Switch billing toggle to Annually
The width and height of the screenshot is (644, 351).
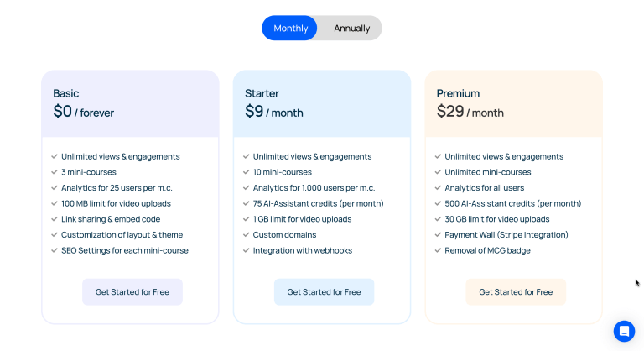point(351,28)
